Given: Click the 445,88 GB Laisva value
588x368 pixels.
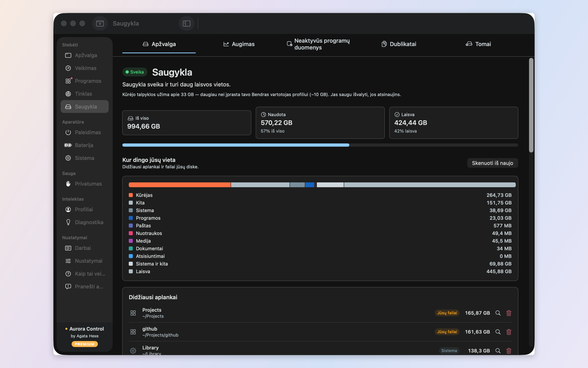Looking at the screenshot, I should coord(499,272).
